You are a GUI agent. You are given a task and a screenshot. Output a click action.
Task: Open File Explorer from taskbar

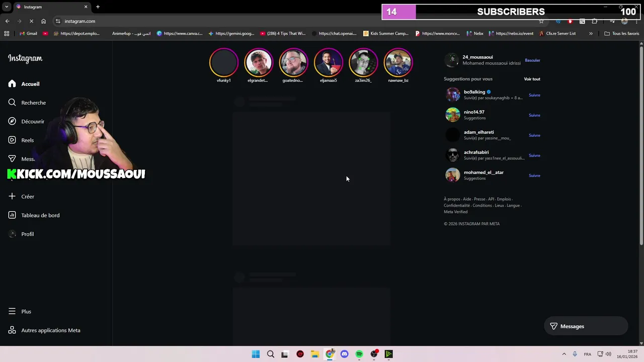coord(314,354)
